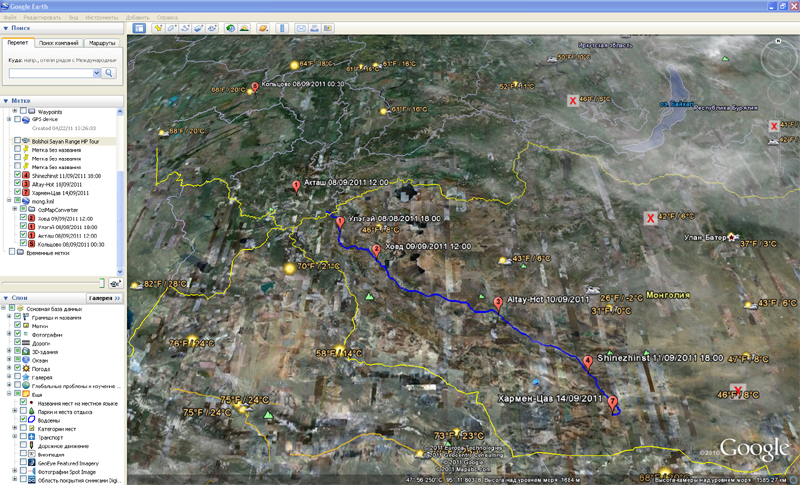Viewport: 800px width, 485px height.
Task: Toggle the Дороги layer checkbox
Action: click(x=18, y=343)
